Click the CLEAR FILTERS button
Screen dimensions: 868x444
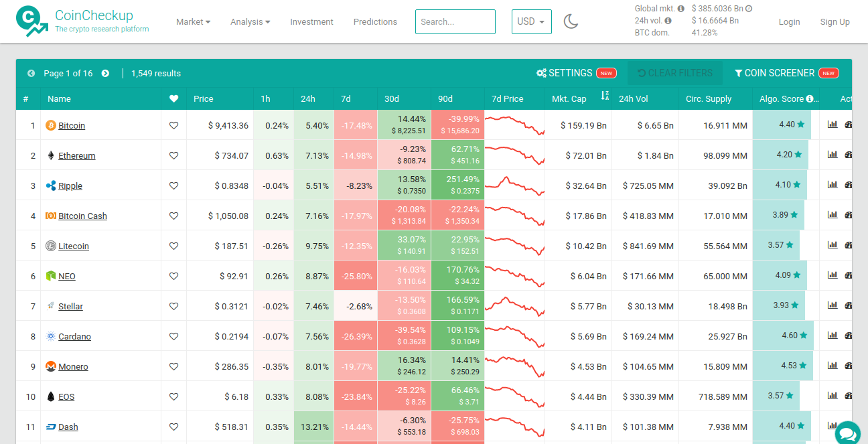point(675,73)
